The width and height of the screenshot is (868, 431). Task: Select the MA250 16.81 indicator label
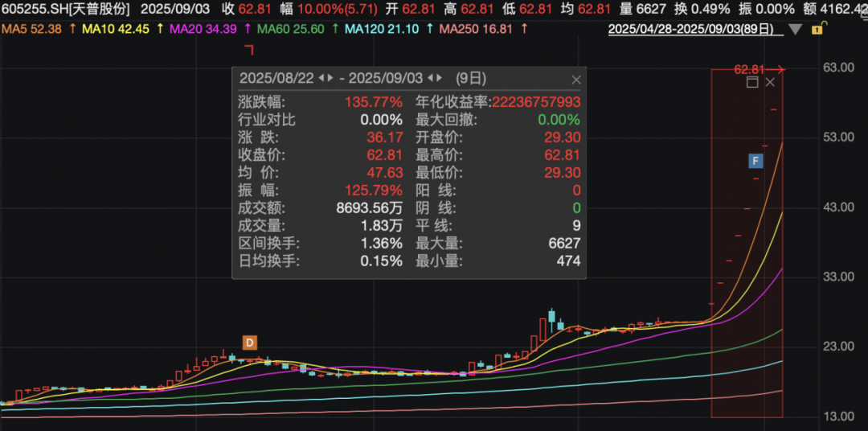point(476,30)
